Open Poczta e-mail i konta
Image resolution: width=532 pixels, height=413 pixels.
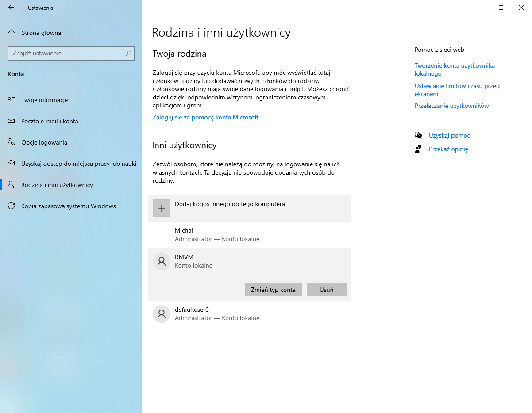[x=50, y=121]
